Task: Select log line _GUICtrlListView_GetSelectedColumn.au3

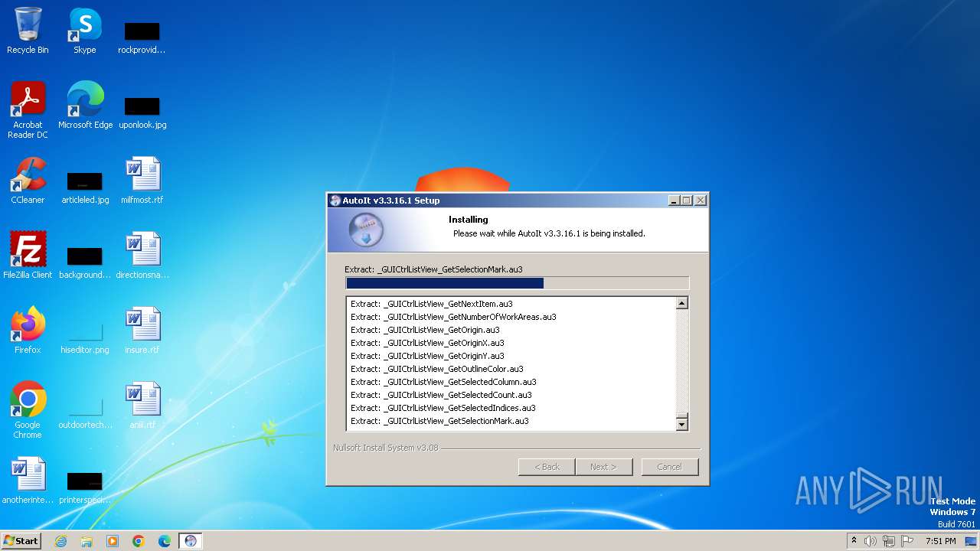Action: 443,382
